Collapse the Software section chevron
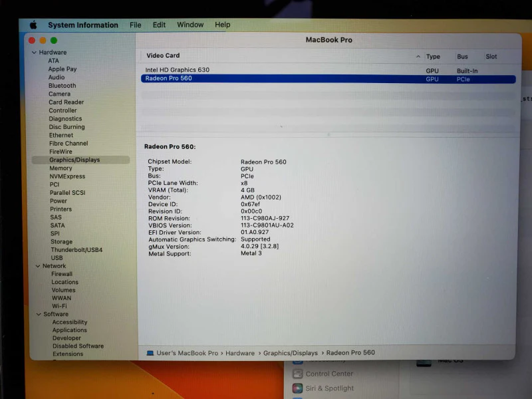The image size is (532, 399). tap(39, 314)
